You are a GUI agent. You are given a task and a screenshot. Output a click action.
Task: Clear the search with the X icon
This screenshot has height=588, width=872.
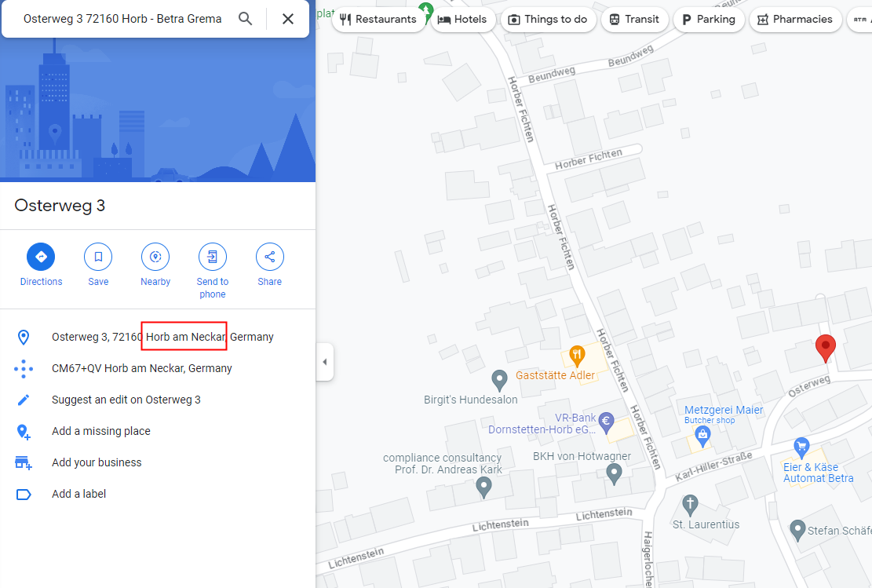(288, 19)
